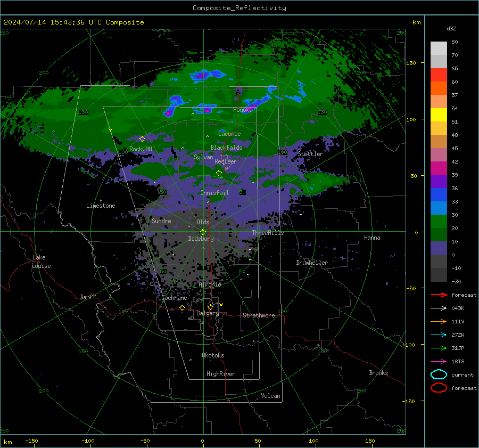
Task: Click the yellow diamond marker near RedDeer
Action: click(219, 173)
